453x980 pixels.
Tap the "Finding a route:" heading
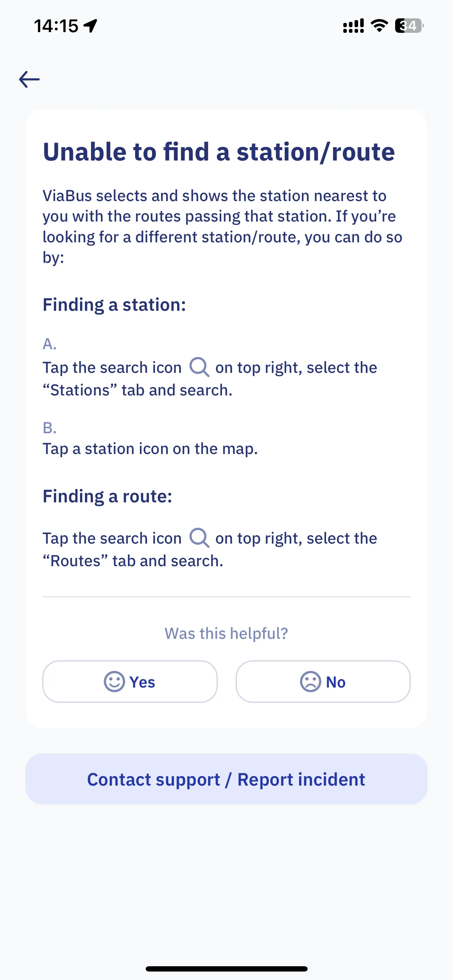[107, 496]
